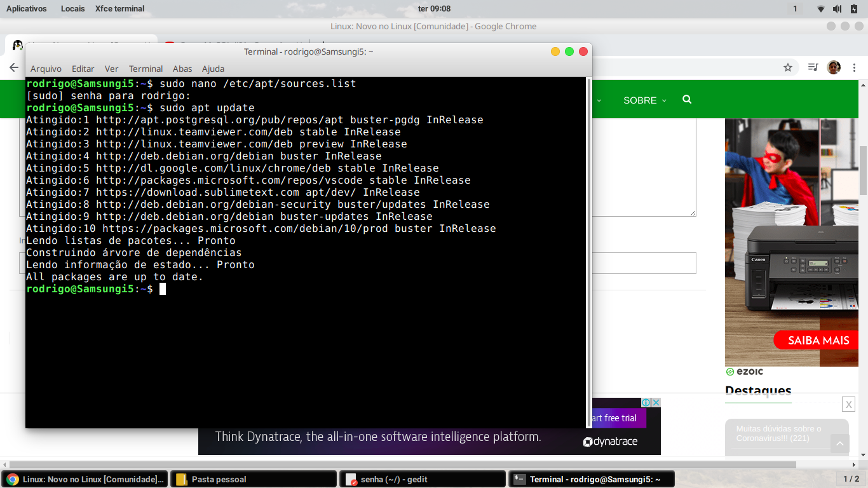Select the Terminal taskbar button
The image size is (868, 488).
point(592,479)
